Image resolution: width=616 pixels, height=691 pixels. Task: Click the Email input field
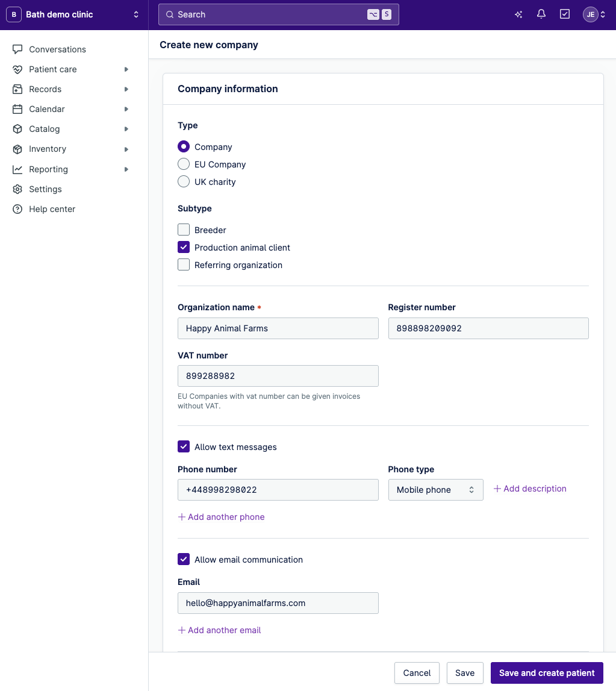[278, 603]
